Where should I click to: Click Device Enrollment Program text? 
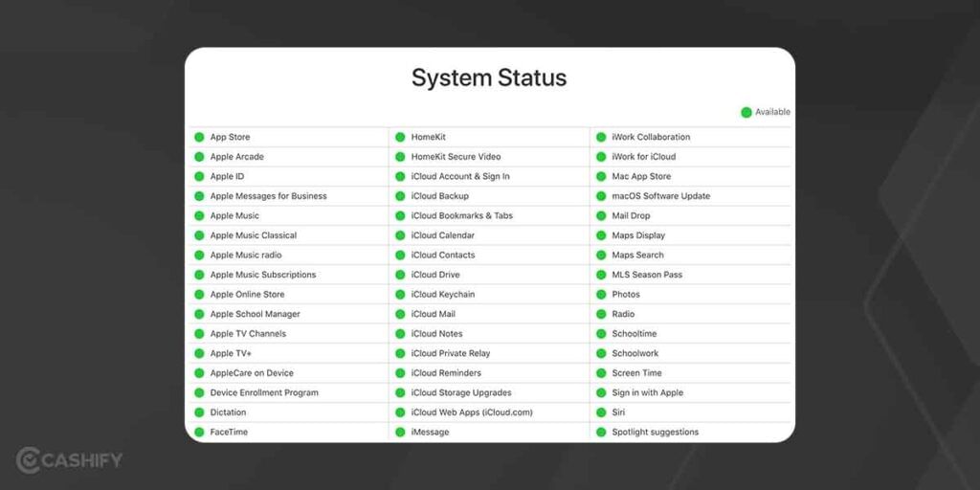(x=264, y=392)
